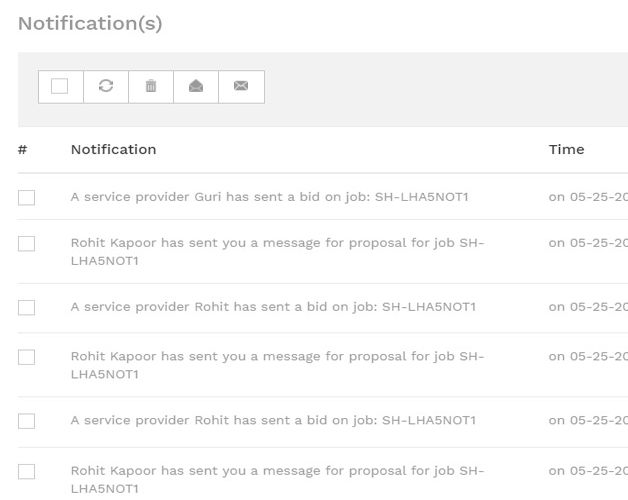The height and width of the screenshot is (500, 628).
Task: Click the Notification column header
Action: click(113, 150)
